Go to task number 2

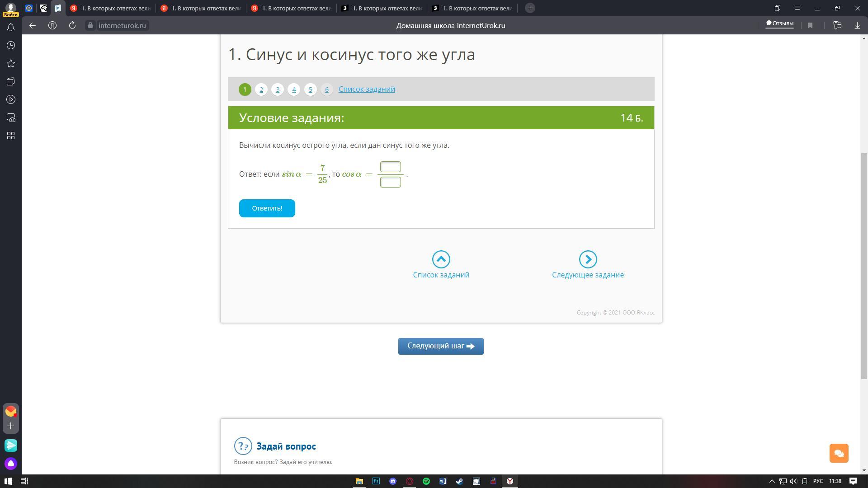click(261, 89)
